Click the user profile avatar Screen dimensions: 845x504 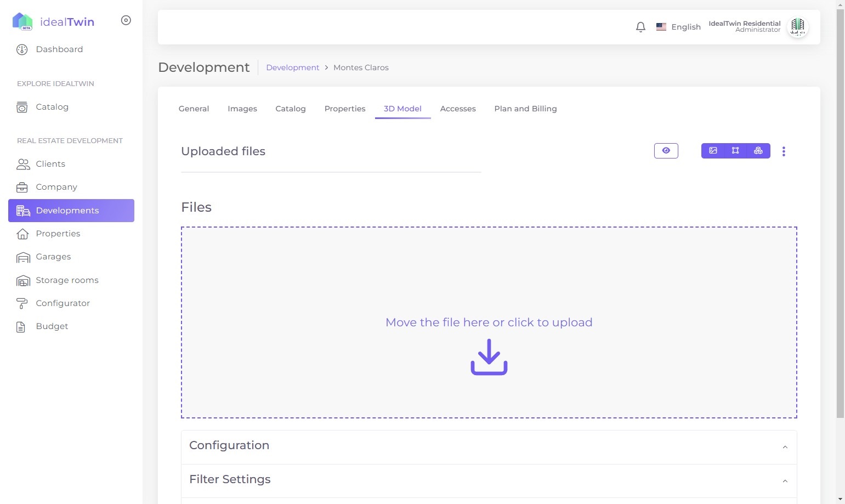point(797,27)
